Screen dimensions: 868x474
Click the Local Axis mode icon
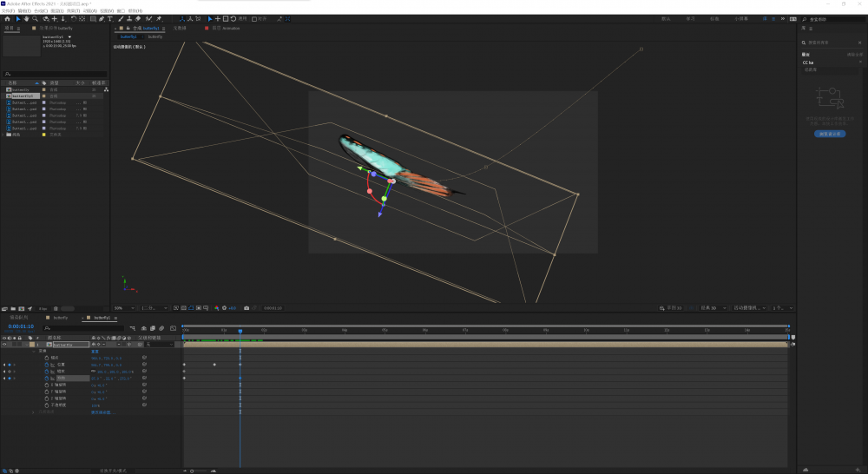coord(181,19)
